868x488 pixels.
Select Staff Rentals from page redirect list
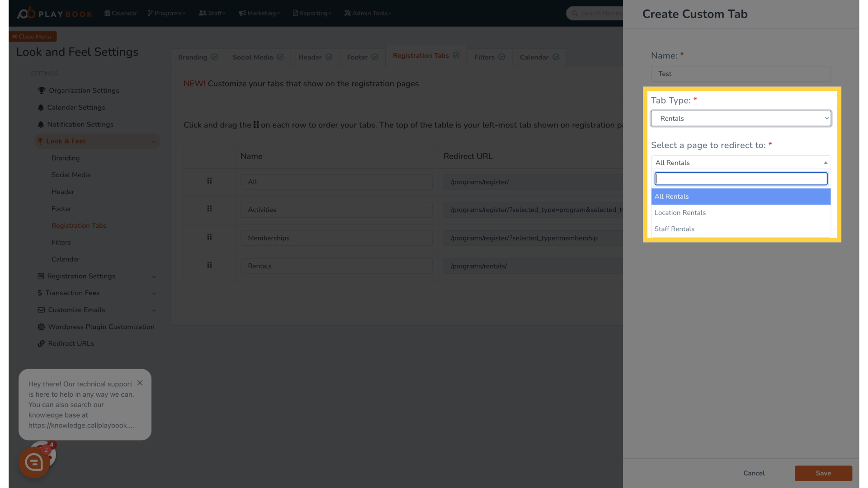(x=674, y=228)
